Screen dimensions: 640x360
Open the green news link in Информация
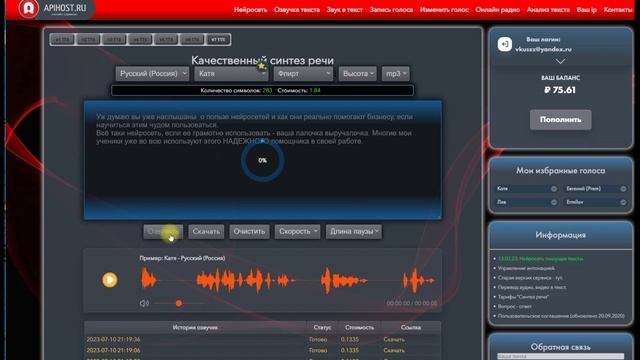pos(541,259)
